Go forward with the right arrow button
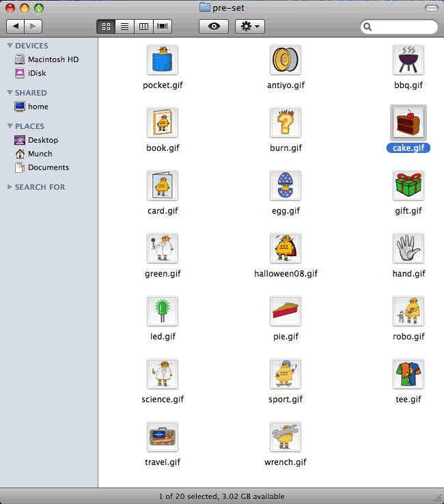 coord(33,27)
